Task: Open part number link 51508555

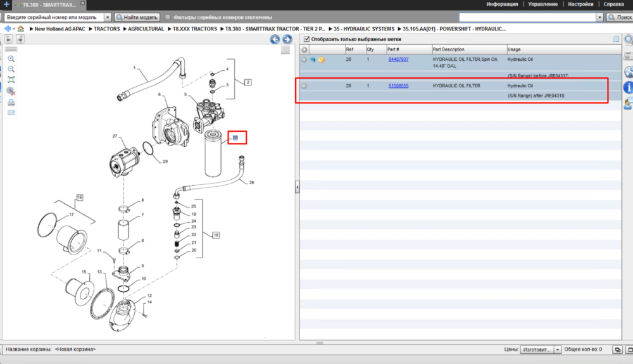Action: [398, 86]
